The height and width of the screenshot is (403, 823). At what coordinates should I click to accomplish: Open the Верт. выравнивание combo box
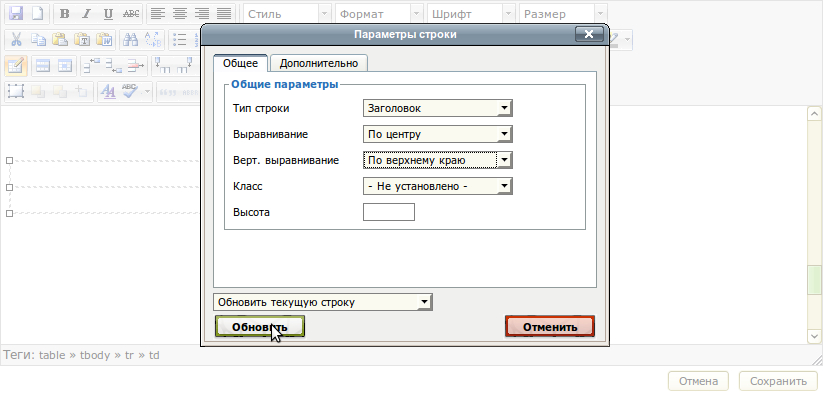point(437,160)
